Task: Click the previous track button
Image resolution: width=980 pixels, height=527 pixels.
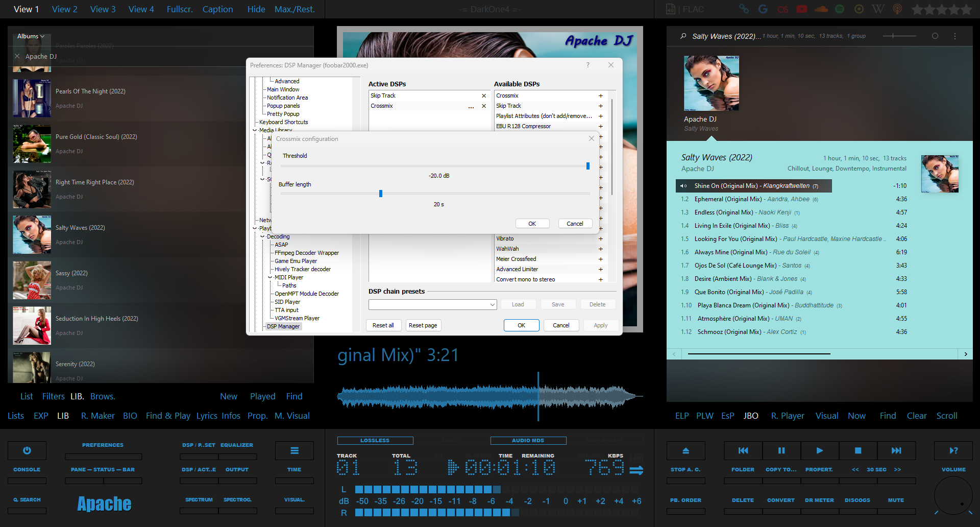Action: coord(743,450)
